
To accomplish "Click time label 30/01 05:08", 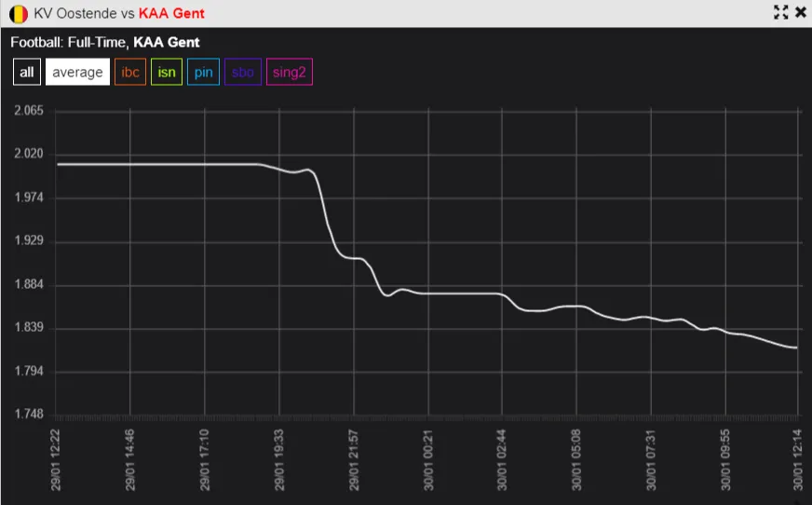I will click(576, 460).
